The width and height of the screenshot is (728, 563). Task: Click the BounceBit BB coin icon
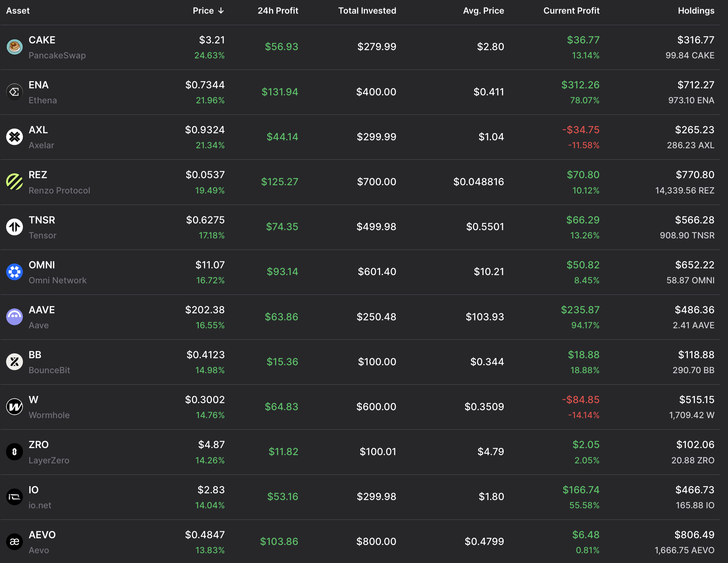coord(15,362)
